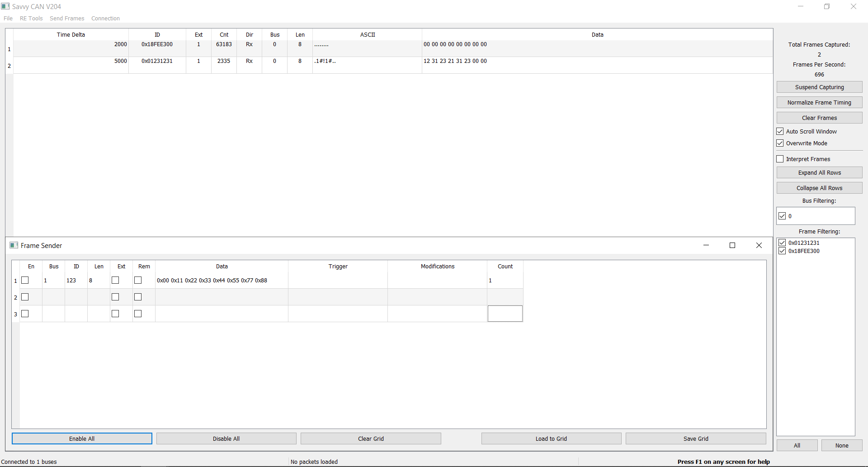Screen dimensions: 868x467
Task: Click the None filter button
Action: (x=842, y=446)
